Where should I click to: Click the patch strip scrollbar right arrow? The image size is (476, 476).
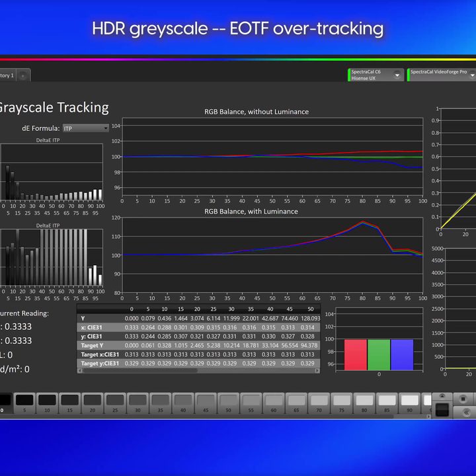coord(428,416)
